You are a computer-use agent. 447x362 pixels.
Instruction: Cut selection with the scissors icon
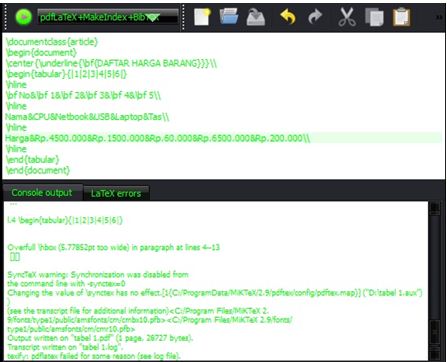347,17
